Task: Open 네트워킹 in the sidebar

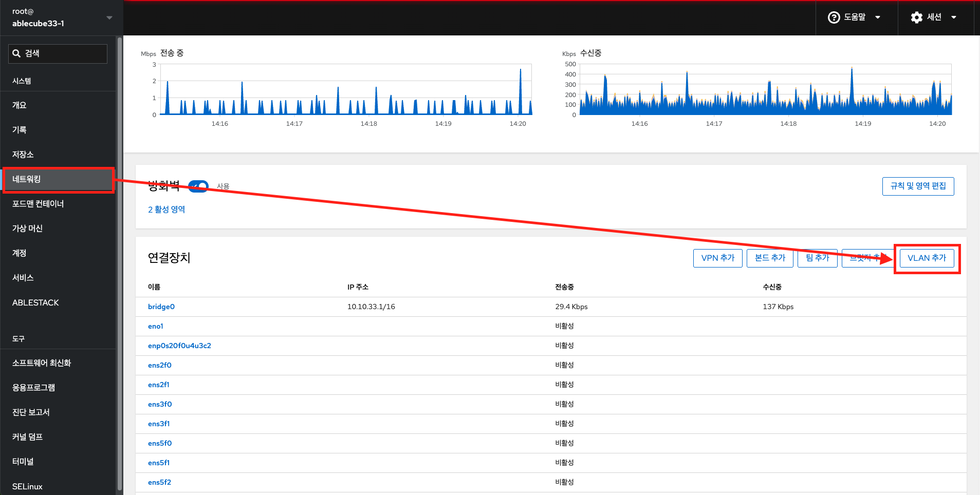Action: [x=58, y=179]
